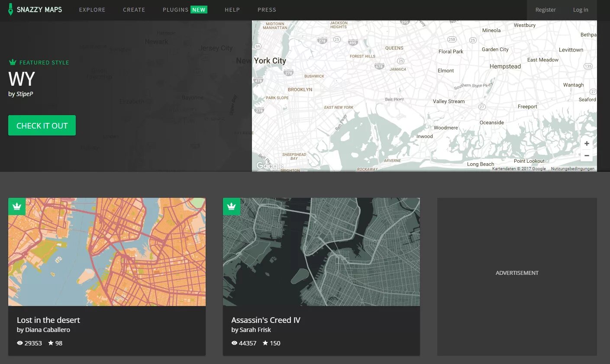Click the Advertisement placeholder box
This screenshot has width=610, height=364.
pyautogui.click(x=517, y=277)
